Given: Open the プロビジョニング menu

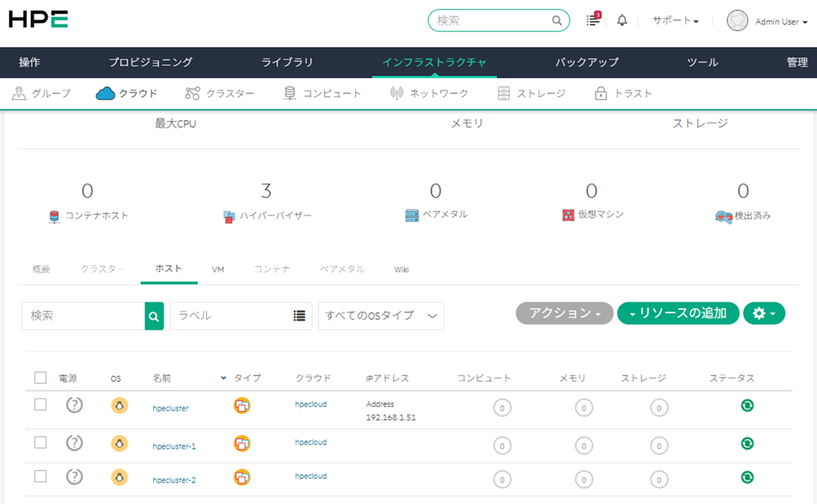Looking at the screenshot, I should coord(150,63).
